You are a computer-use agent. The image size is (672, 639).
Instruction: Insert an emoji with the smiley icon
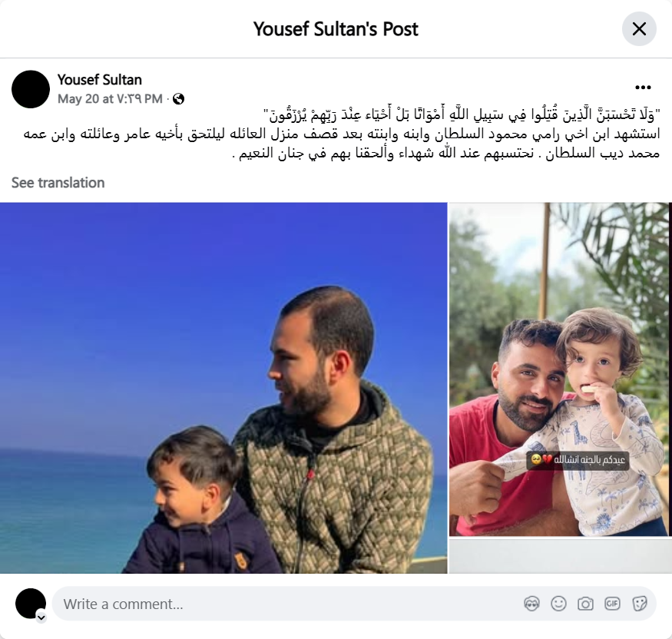(x=558, y=604)
